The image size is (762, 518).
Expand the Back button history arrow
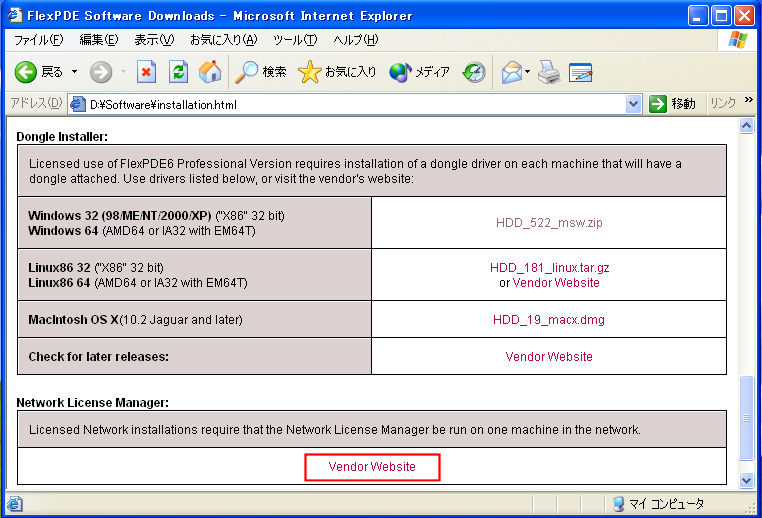[74, 72]
